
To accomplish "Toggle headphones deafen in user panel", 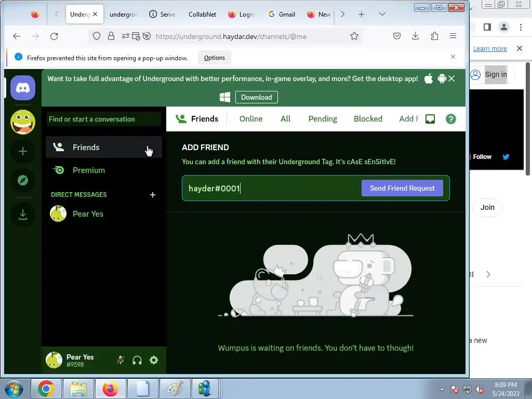I will [x=137, y=360].
